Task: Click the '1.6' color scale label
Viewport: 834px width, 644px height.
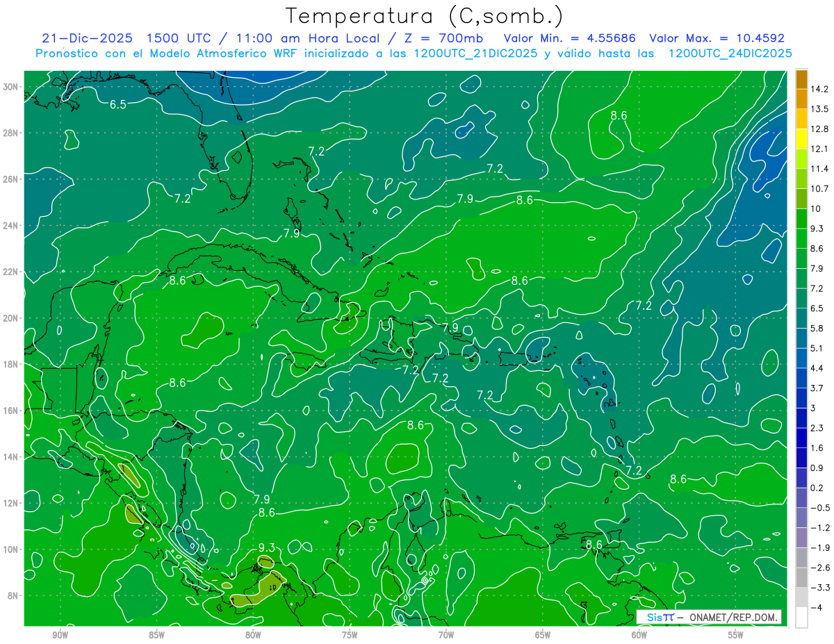Action: point(817,448)
